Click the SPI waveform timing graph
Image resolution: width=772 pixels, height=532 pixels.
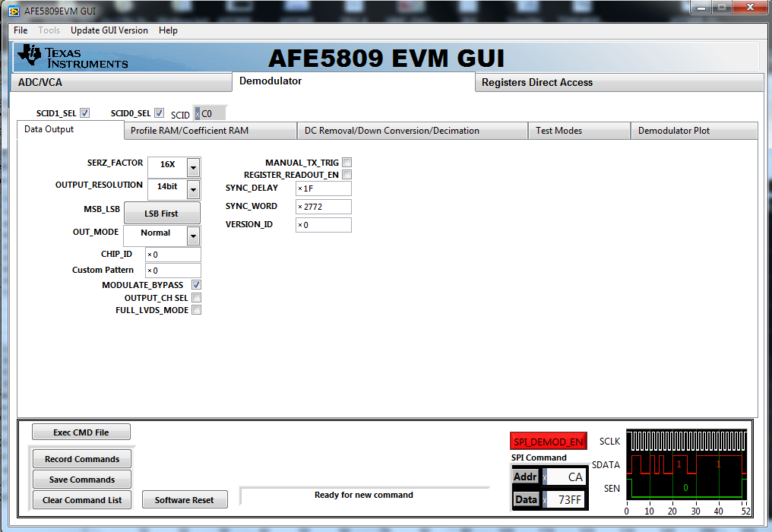coord(687,464)
